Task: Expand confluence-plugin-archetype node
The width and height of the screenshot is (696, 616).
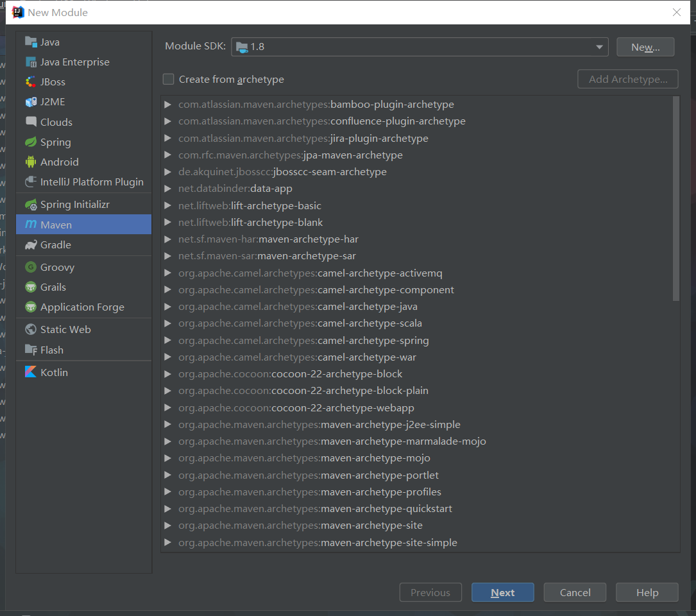Action: coord(168,121)
